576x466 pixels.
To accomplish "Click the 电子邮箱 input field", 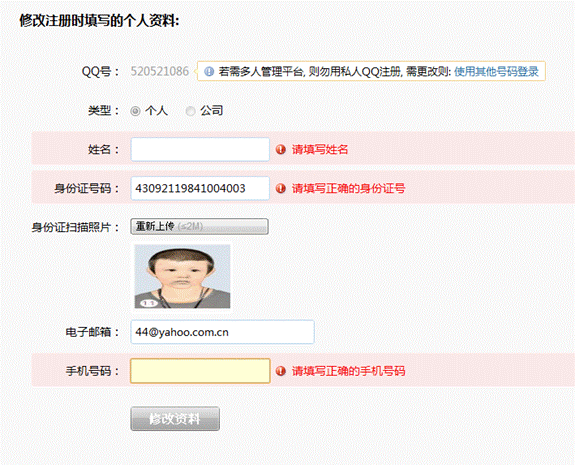I will coord(222,332).
